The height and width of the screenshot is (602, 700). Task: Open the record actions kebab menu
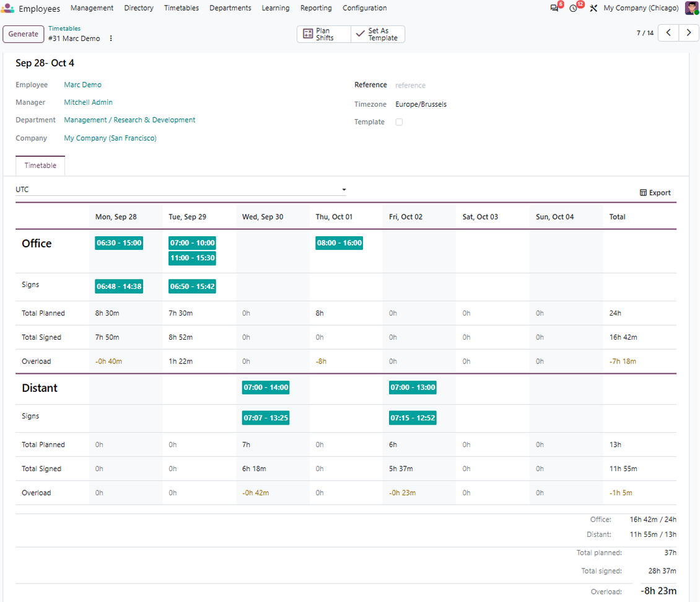pos(111,38)
